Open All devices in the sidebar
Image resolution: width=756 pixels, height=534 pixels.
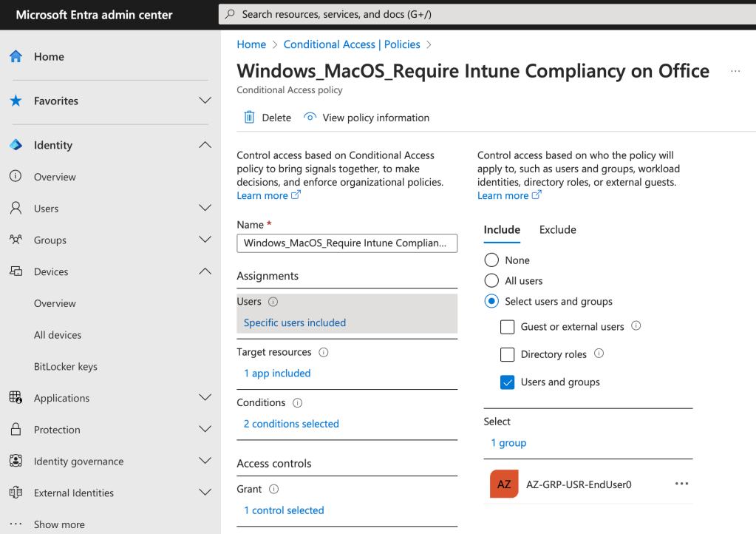[58, 335]
